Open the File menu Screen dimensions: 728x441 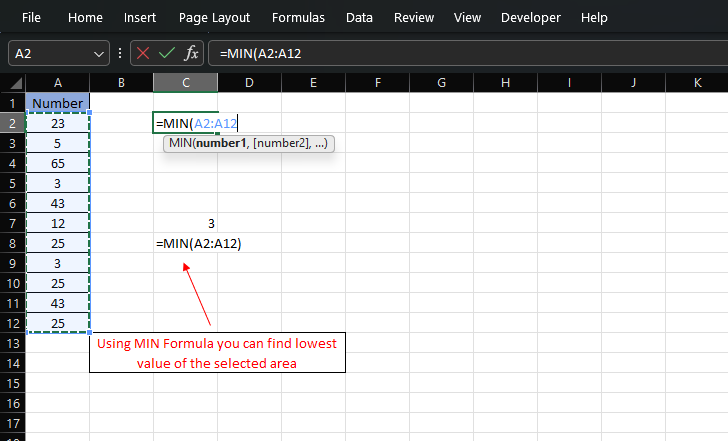tap(31, 18)
